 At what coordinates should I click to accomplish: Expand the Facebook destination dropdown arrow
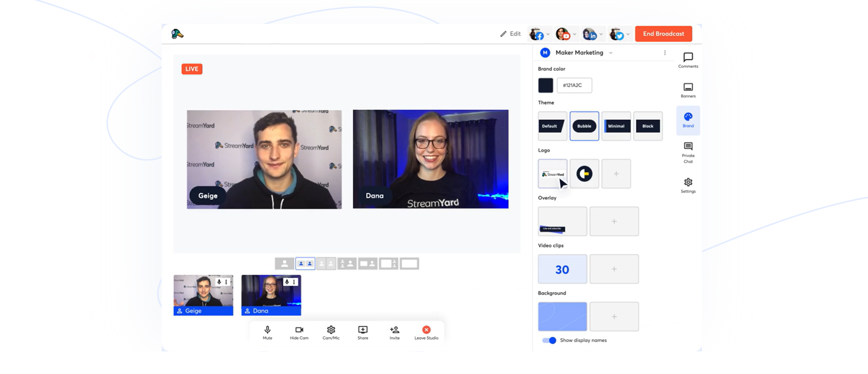548,34
